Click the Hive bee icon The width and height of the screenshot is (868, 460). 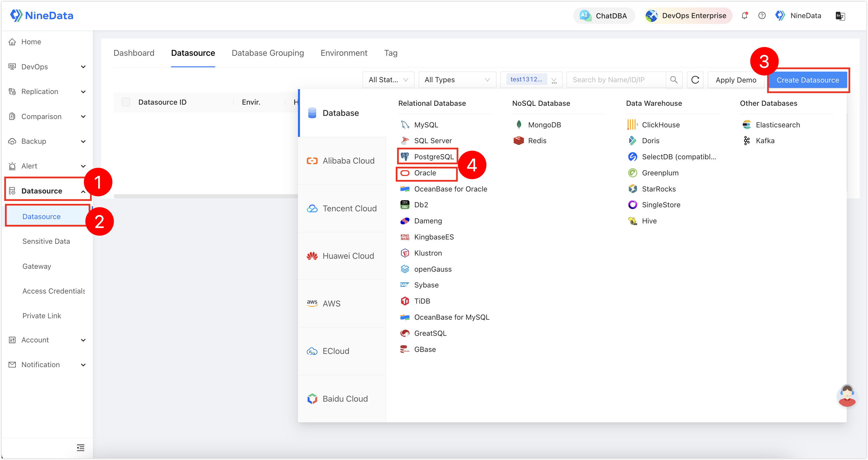pos(632,221)
